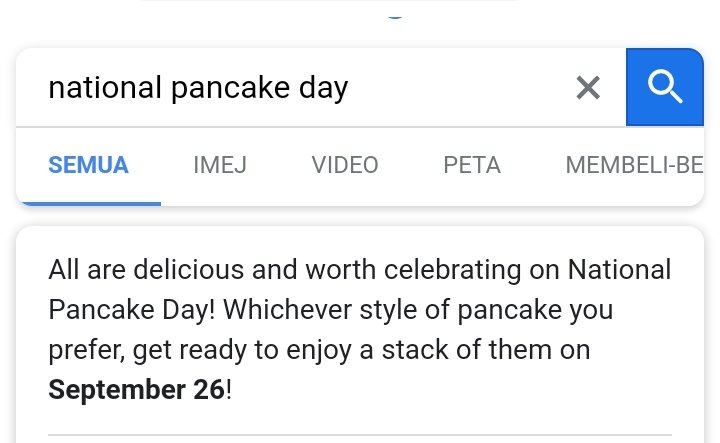Clear the search query with the X icon
Image resolution: width=720 pixels, height=443 pixels.
point(588,88)
